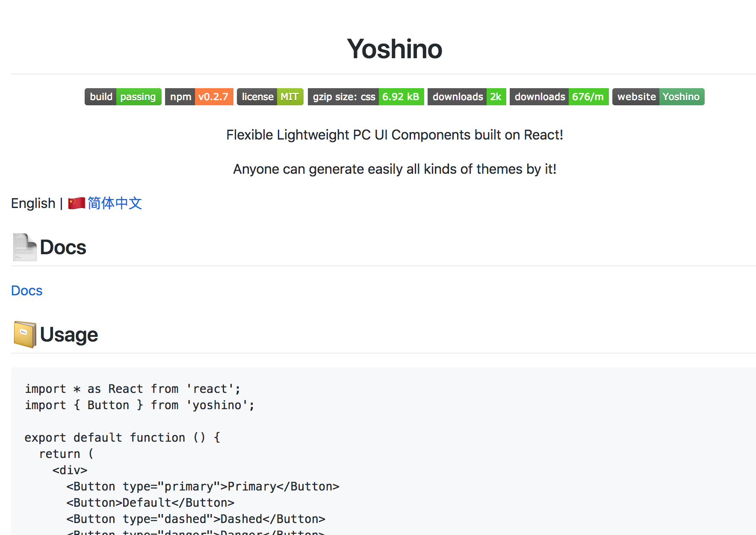
Task: Open the Docs link
Action: tap(27, 291)
